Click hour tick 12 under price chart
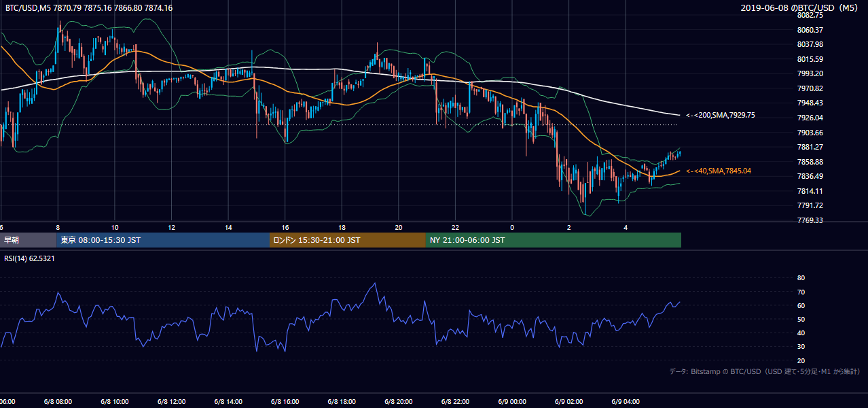This screenshot has height=408, width=868. click(x=172, y=228)
